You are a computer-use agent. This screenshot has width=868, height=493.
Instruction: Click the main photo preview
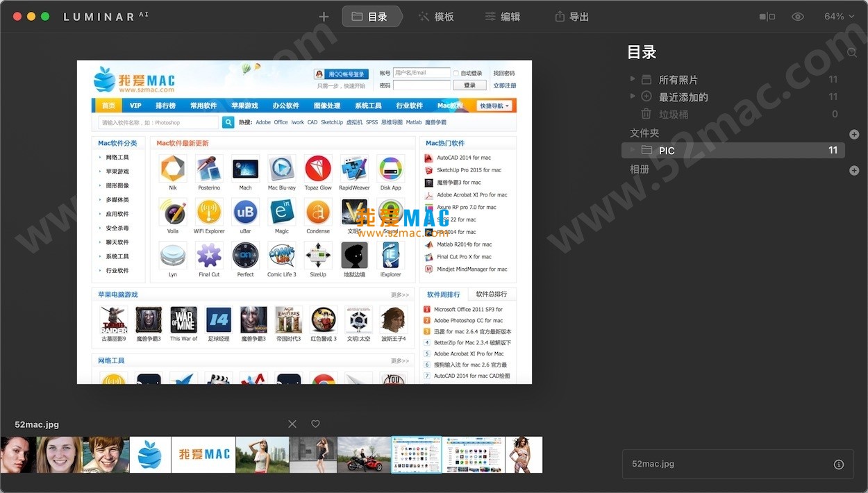[304, 222]
